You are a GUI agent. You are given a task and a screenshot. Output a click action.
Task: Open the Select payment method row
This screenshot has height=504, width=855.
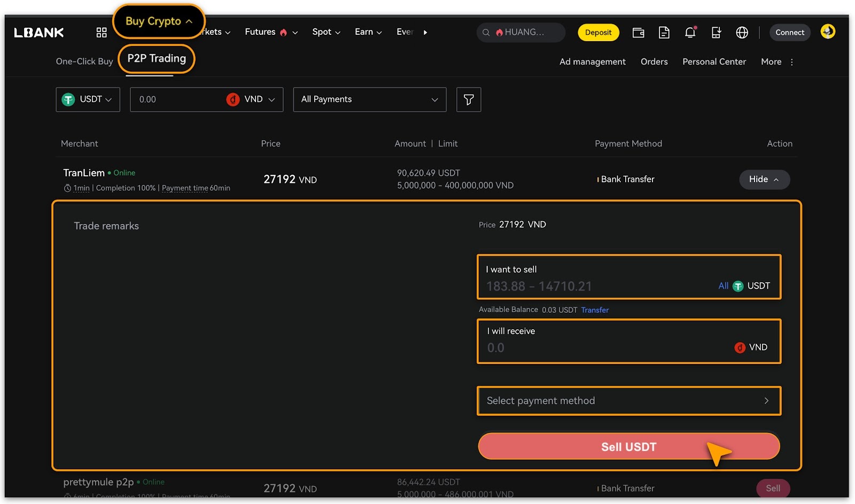coord(628,401)
